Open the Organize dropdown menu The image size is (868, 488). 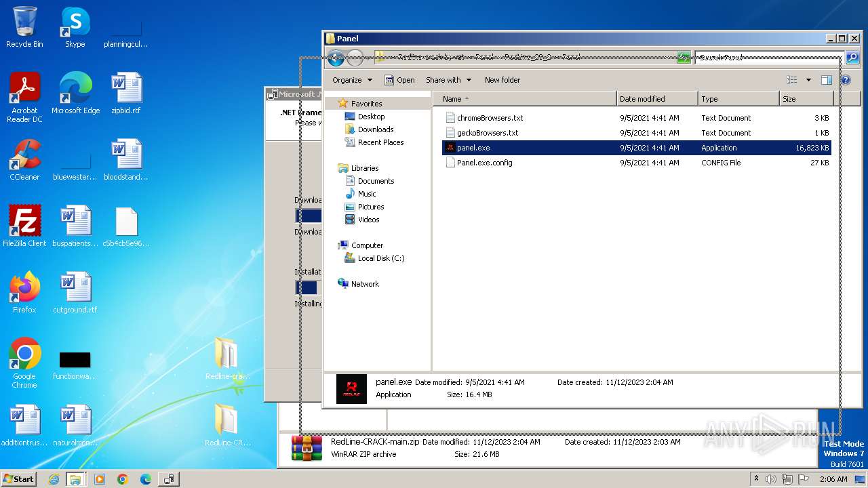(352, 80)
